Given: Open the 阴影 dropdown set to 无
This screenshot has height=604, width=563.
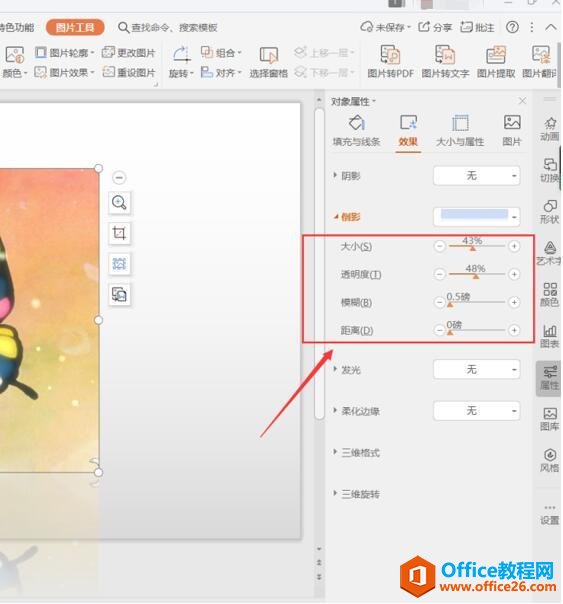Looking at the screenshot, I should (x=477, y=176).
